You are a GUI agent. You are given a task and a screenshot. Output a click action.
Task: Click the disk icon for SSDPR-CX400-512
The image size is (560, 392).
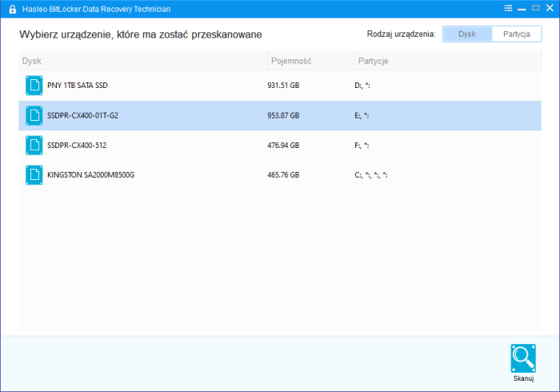34,146
